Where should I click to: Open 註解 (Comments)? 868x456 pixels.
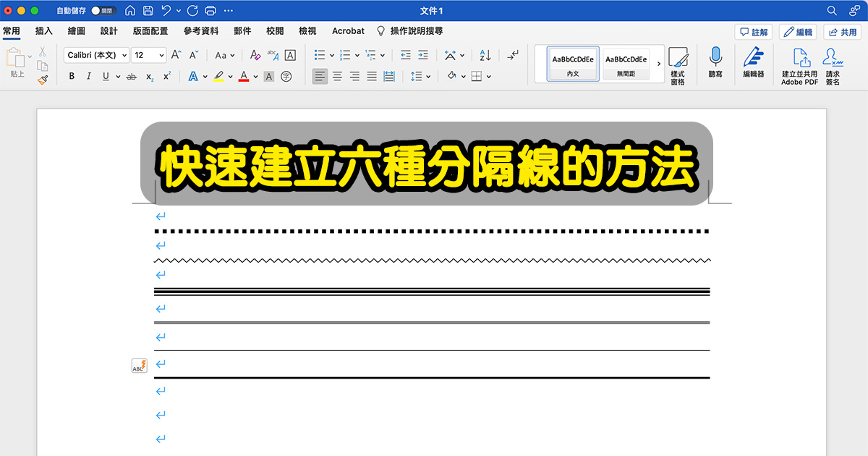754,30
